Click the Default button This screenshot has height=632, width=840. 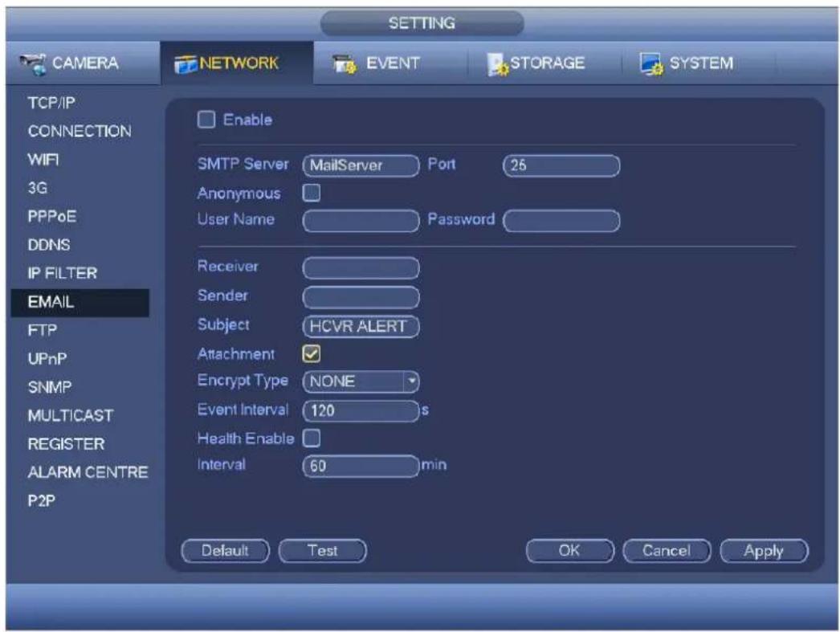tap(225, 551)
